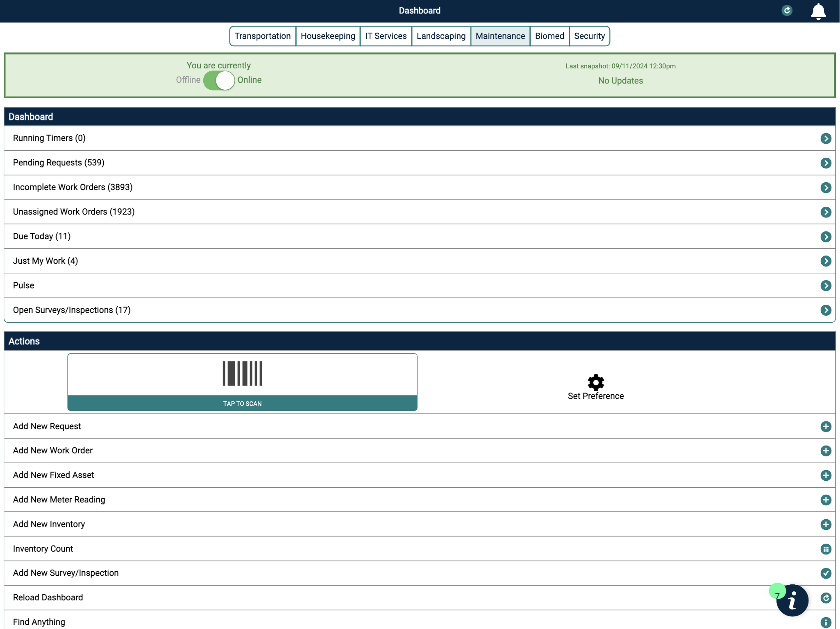Screen dimensions: 840x629
Task: Open Due Today (11) chevron
Action: (x=826, y=237)
